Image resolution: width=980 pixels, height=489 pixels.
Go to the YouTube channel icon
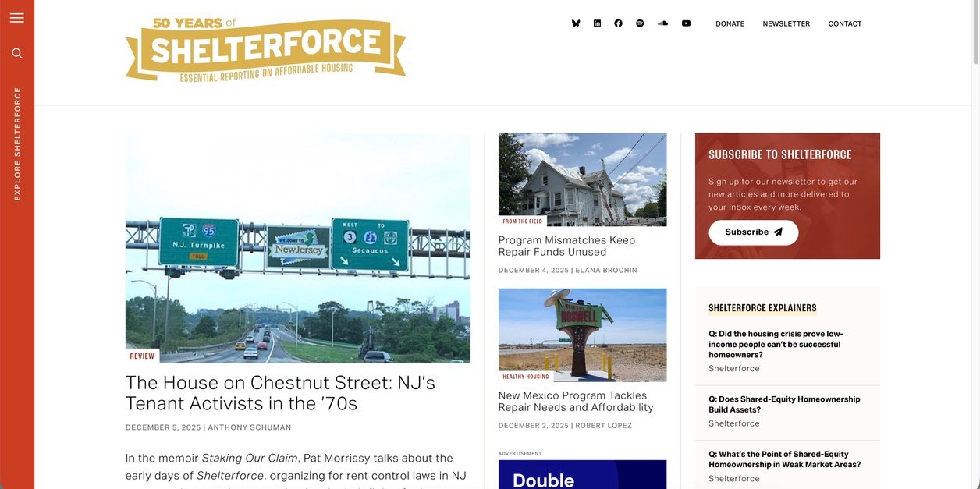pyautogui.click(x=686, y=23)
